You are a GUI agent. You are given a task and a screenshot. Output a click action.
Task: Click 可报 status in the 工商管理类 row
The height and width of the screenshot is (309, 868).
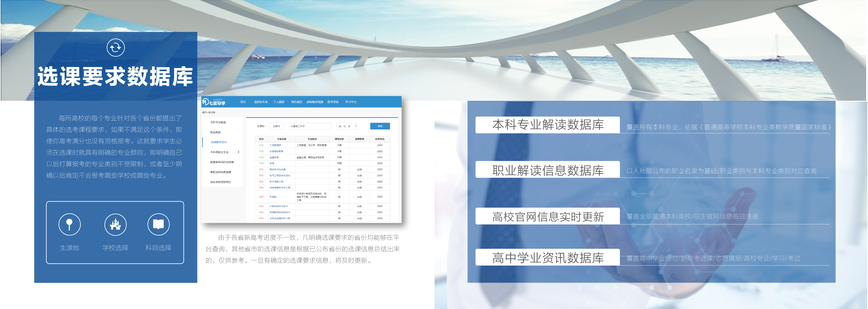click(261, 145)
